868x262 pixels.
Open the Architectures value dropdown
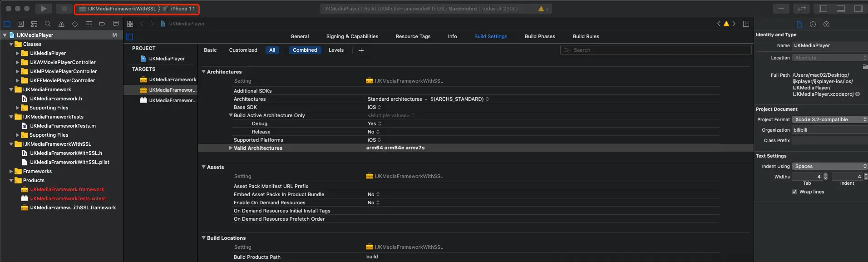coord(428,99)
